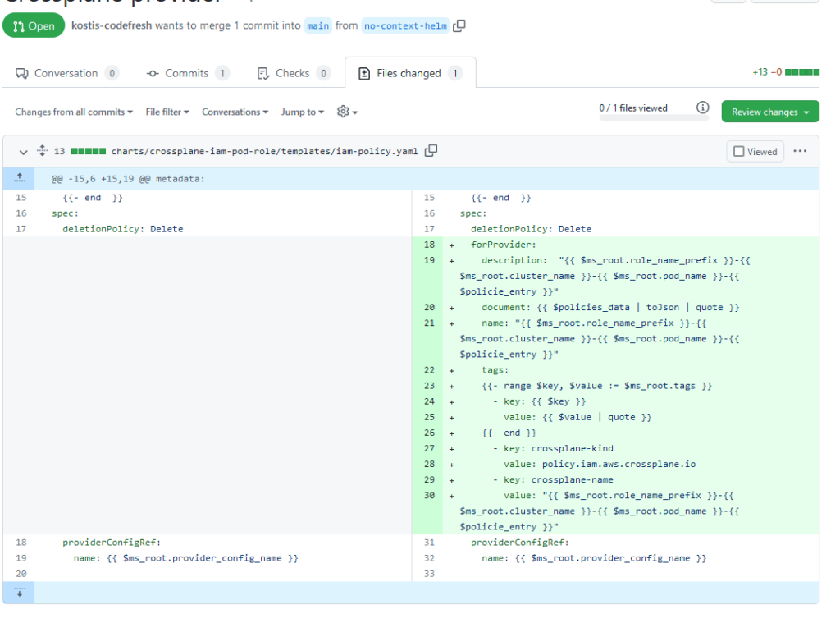Open the Jump to dropdown

tap(303, 112)
